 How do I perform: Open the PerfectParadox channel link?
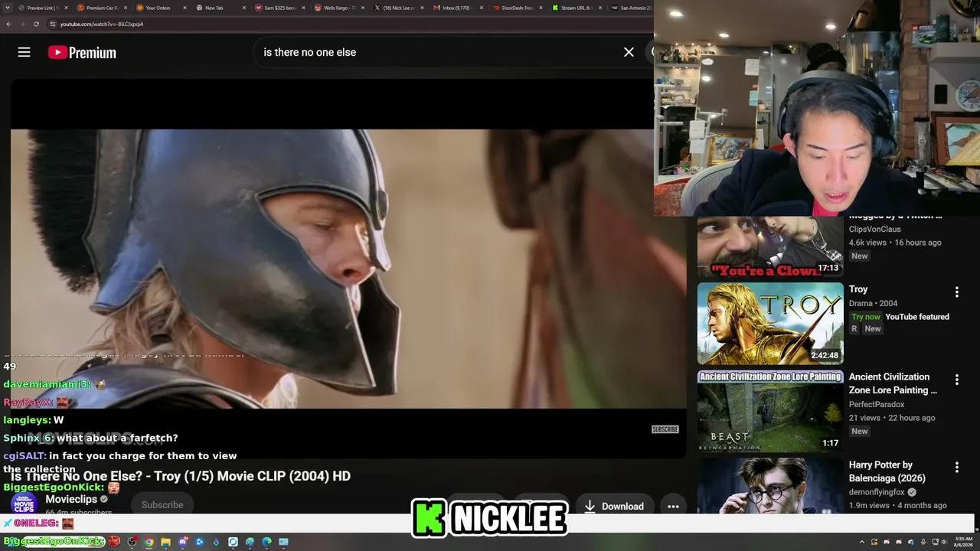(x=877, y=404)
